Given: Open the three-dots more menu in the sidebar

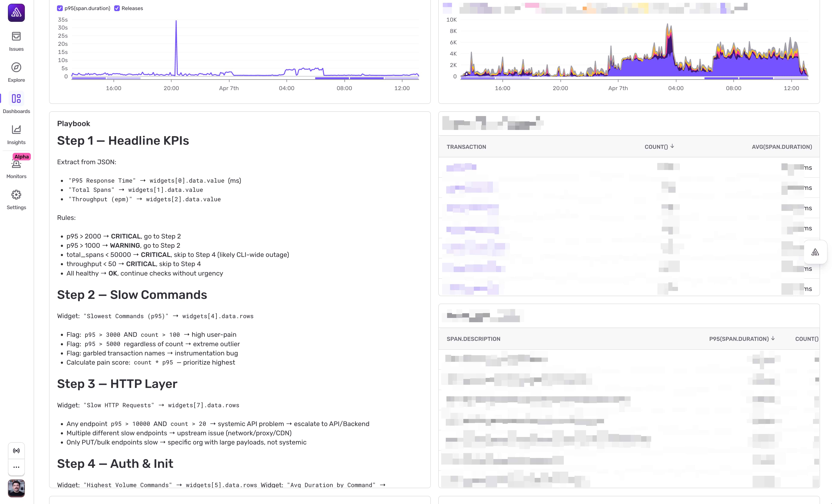Looking at the screenshot, I should click(x=16, y=467).
